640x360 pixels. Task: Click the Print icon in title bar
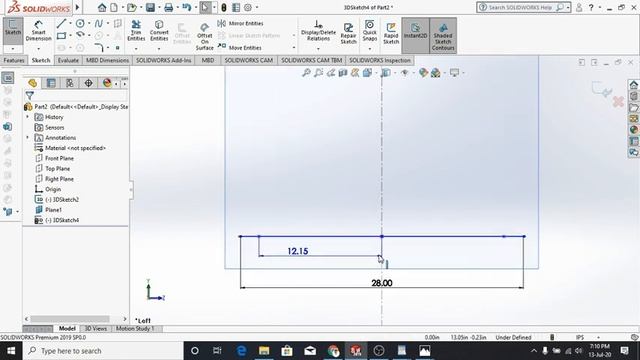[x=168, y=7]
